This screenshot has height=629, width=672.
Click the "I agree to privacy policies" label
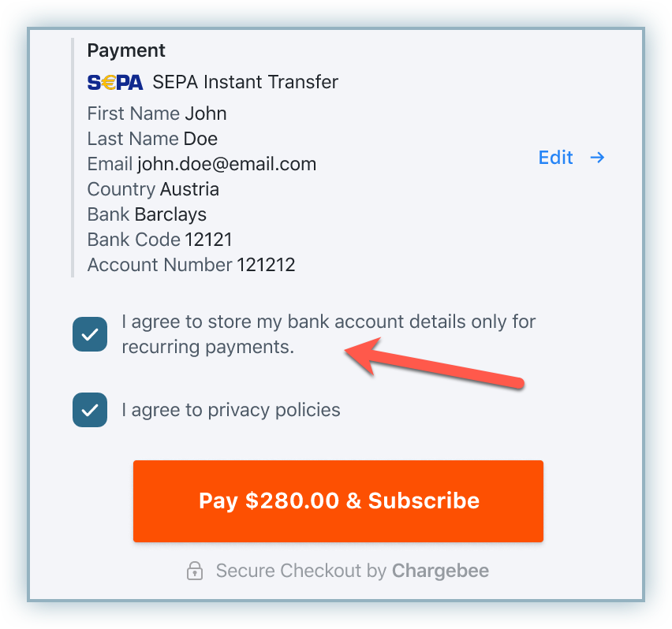point(231,410)
